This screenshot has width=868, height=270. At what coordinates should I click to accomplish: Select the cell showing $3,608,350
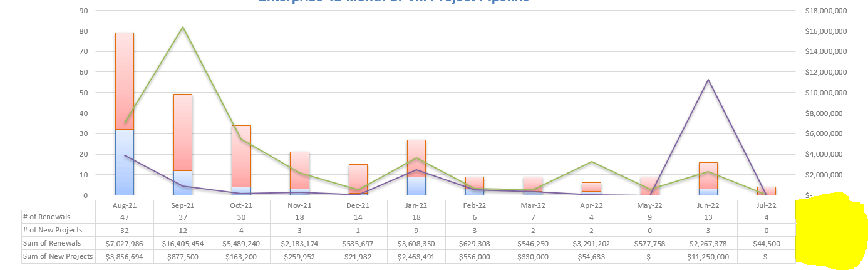(x=416, y=243)
